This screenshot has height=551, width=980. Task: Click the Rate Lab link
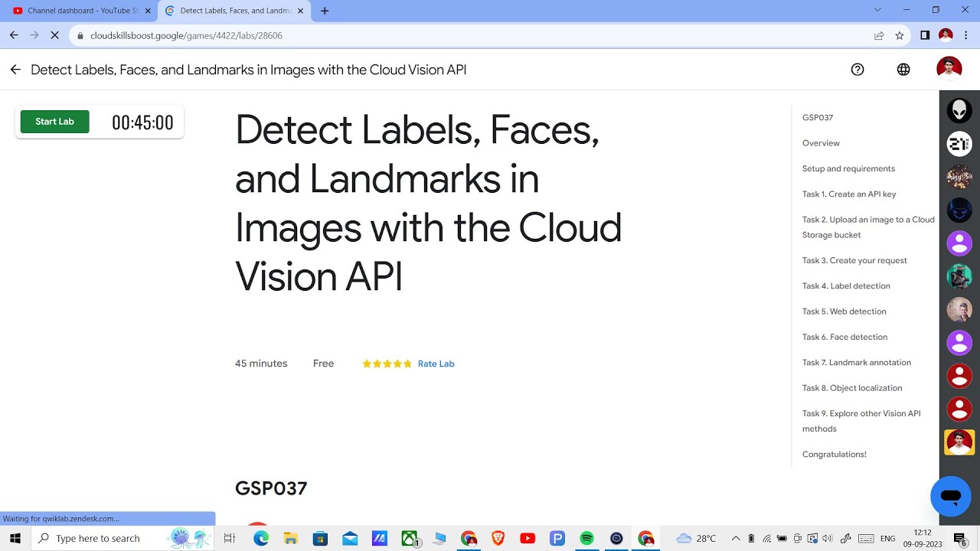pyautogui.click(x=436, y=364)
